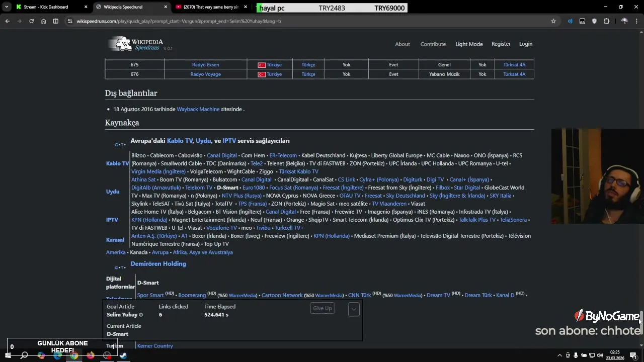Open the Karasal row label link
The width and height of the screenshot is (644, 362).
115,240
